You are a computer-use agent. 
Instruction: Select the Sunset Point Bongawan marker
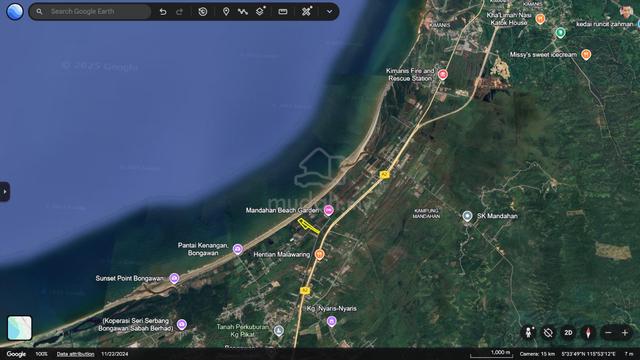[x=174, y=278]
